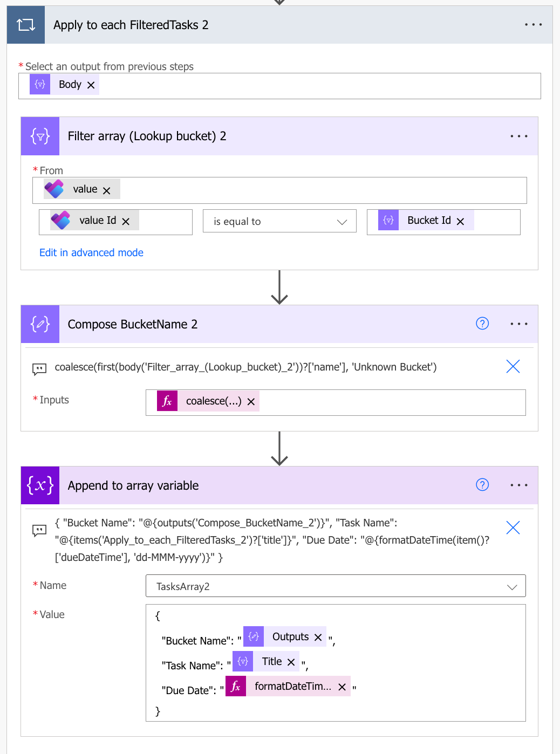This screenshot has width=560, height=754.
Task: Remove the value Id token
Action: coord(126,222)
